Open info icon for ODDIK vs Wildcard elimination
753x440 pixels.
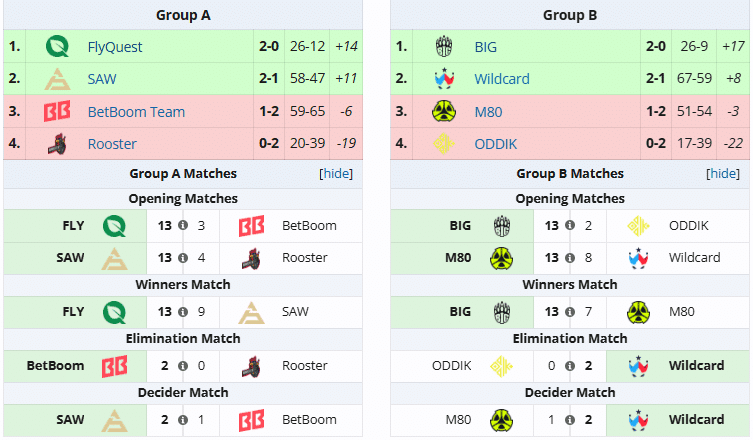click(x=569, y=366)
